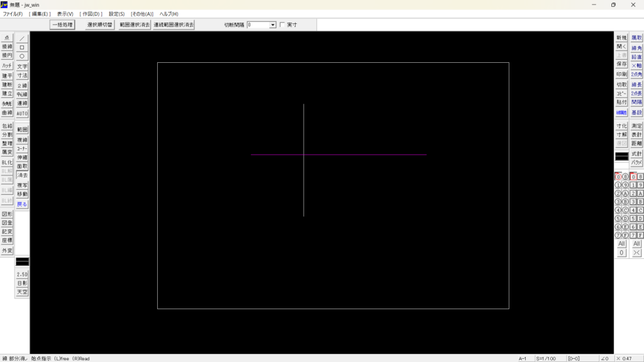Enable the 実寸 checkbox
Viewport: 644px width, 362px height.
click(282, 25)
